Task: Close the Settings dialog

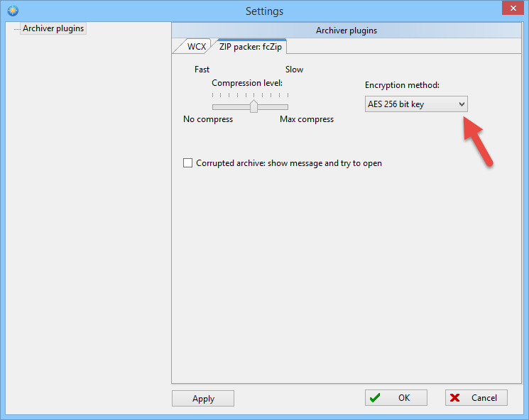Action: 513,8
